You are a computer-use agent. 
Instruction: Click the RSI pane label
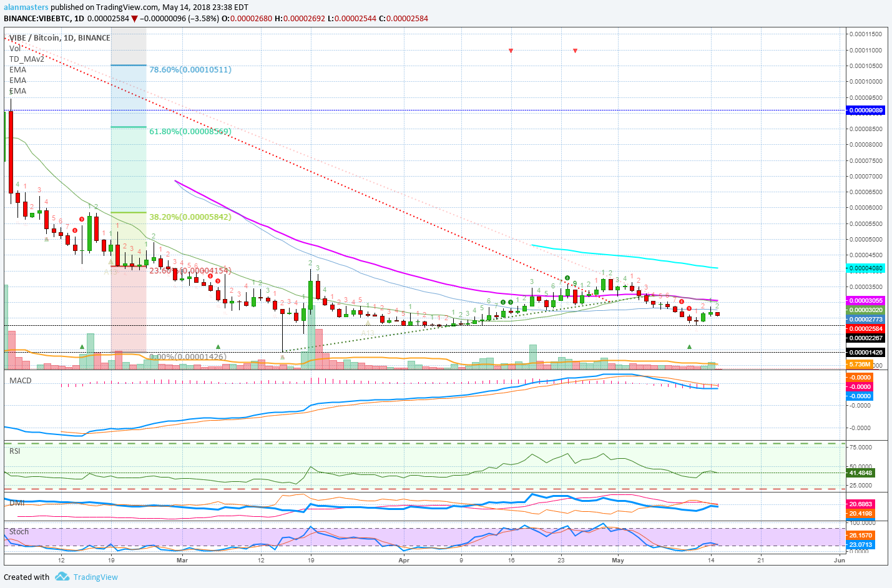tap(15, 451)
